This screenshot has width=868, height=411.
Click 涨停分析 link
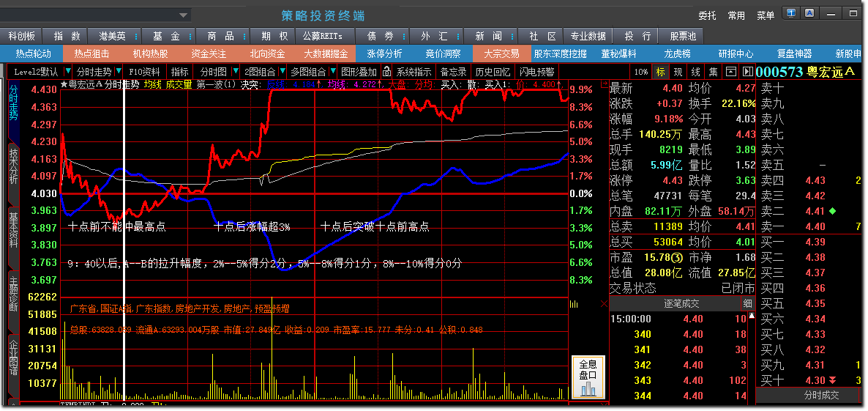[385, 53]
